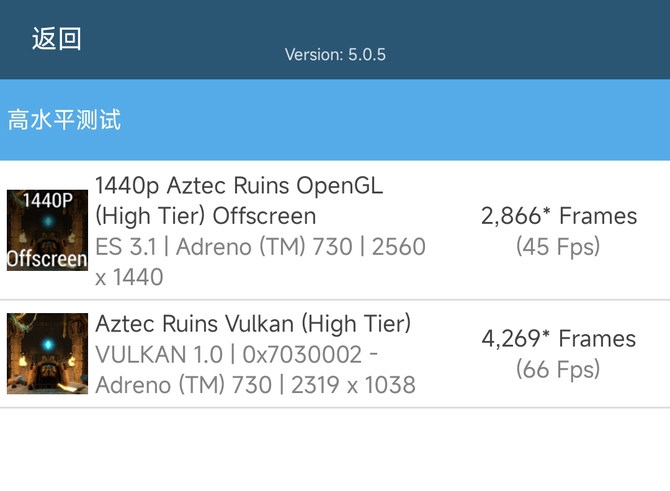Image resolution: width=670 pixels, height=491 pixels.
Task: Open the Aztec Ruins Vulkan (High Tier) title
Action: (252, 323)
